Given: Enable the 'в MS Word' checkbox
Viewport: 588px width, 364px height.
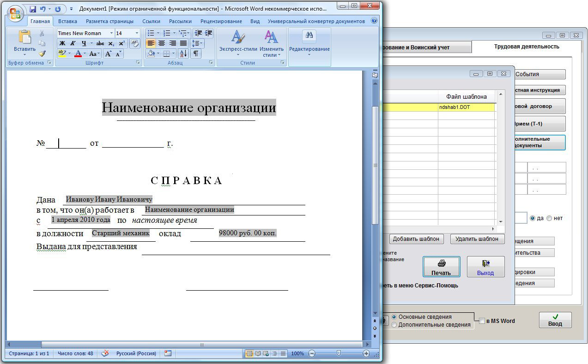Looking at the screenshot, I should [482, 321].
